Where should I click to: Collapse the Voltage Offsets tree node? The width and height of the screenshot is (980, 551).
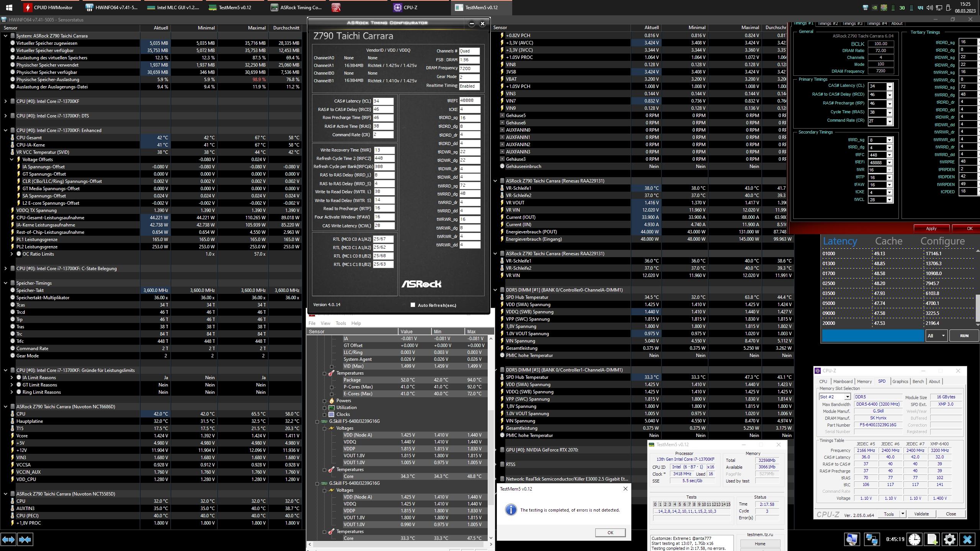12,160
